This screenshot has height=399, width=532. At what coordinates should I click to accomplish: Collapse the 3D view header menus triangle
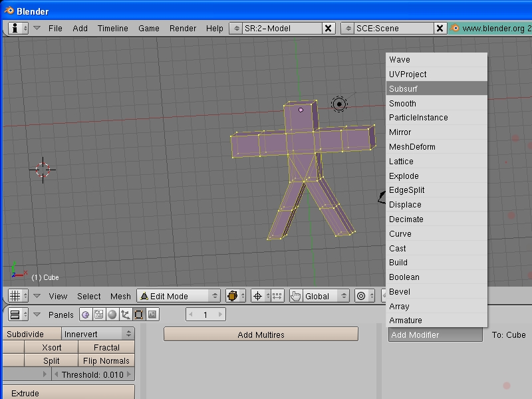point(37,296)
